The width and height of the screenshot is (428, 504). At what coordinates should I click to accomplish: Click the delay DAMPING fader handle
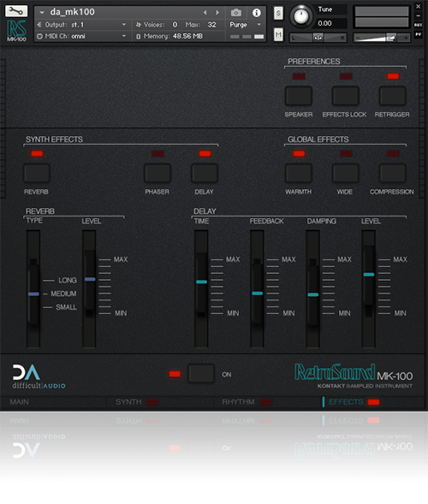coord(313,294)
